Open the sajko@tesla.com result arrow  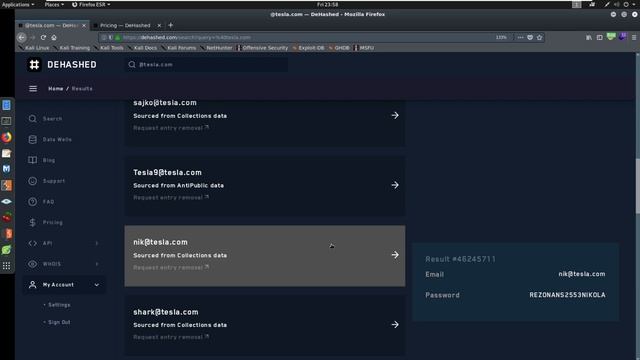(x=395, y=116)
